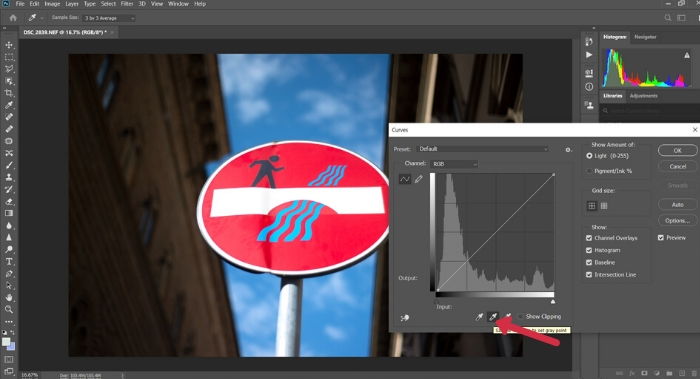Open the Channel RGB dropdown
The height and width of the screenshot is (379, 700).
454,164
